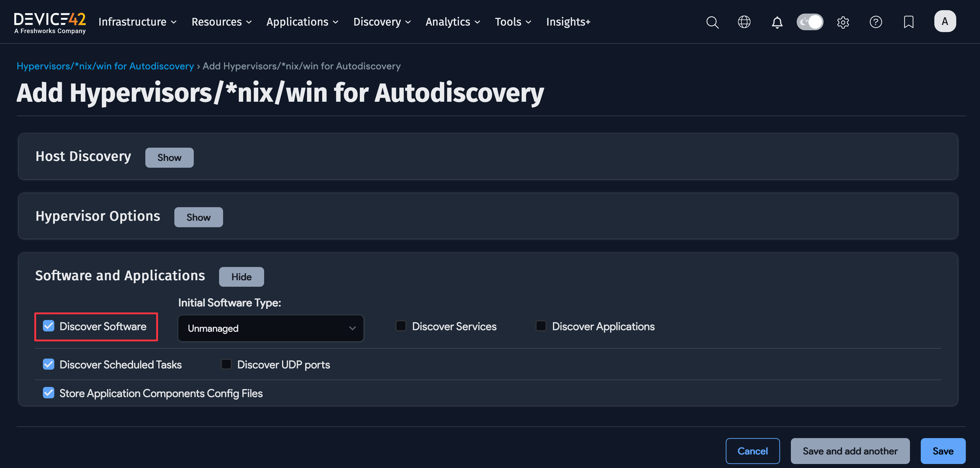Show the Host Discovery section

[169, 158]
